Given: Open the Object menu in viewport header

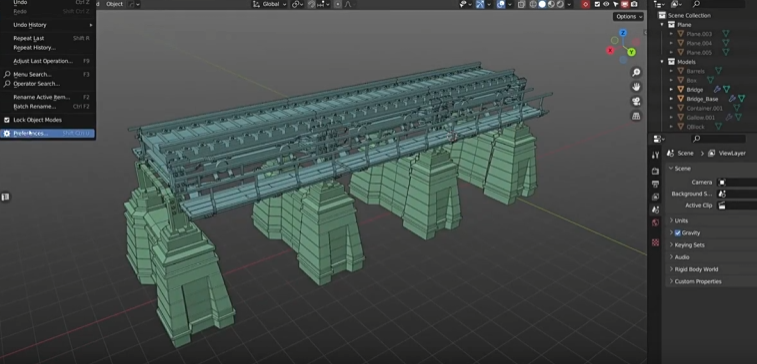Looking at the screenshot, I should [x=114, y=4].
